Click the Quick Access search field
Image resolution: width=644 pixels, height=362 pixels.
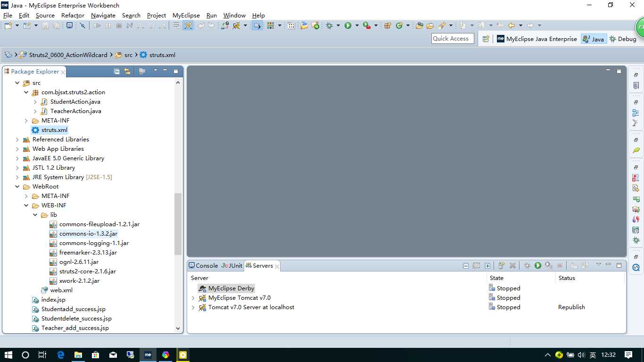click(x=453, y=39)
